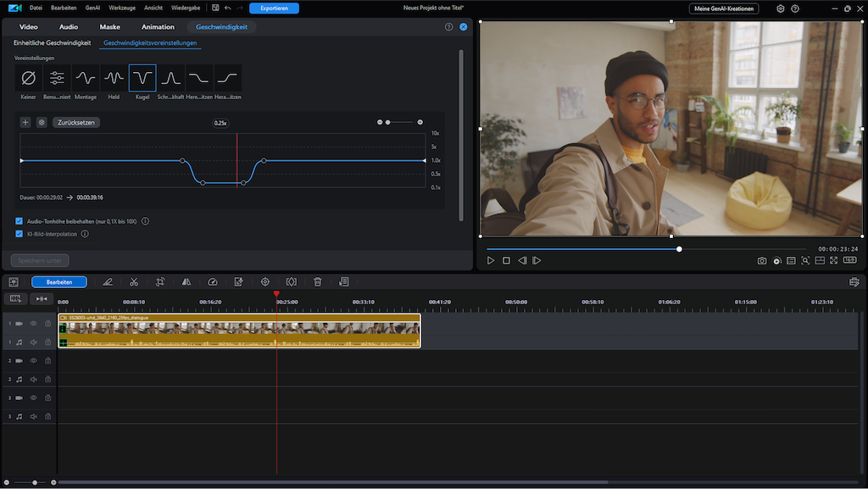Open the Werkzeuge menu

tap(122, 8)
